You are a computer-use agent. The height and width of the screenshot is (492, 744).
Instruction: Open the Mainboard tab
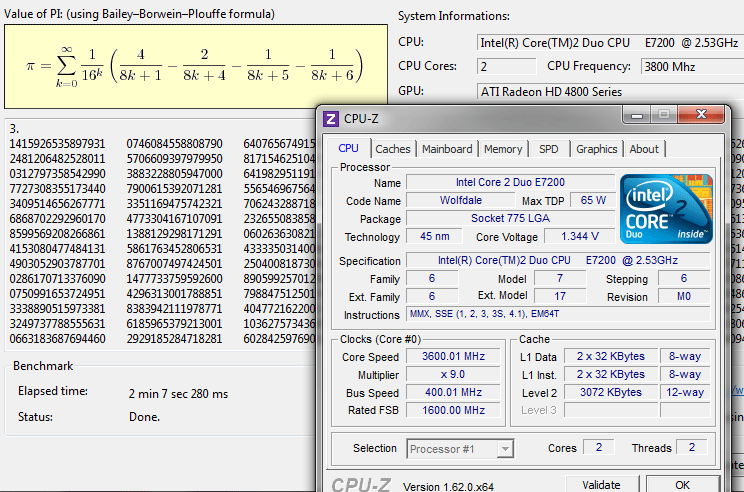[x=446, y=149]
